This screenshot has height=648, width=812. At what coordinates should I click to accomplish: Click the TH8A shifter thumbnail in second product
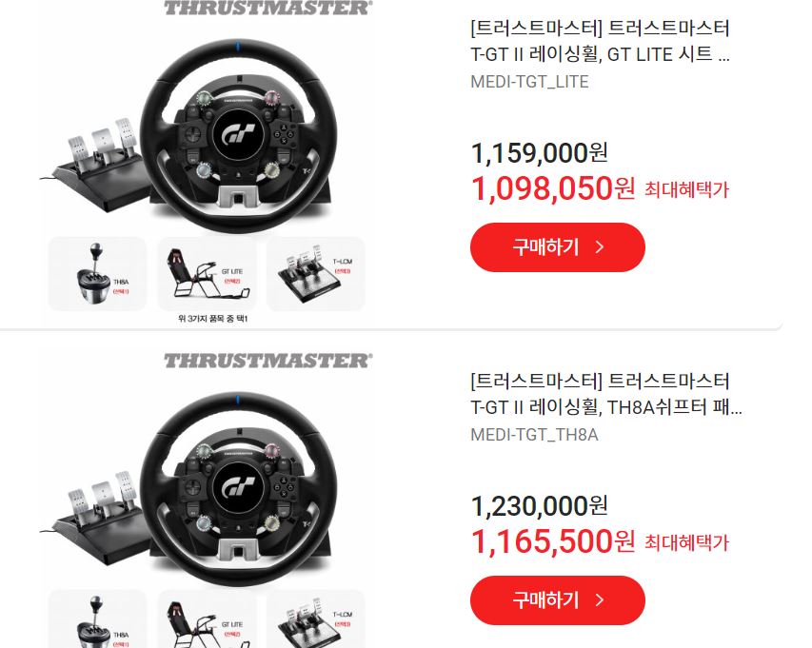point(97,619)
